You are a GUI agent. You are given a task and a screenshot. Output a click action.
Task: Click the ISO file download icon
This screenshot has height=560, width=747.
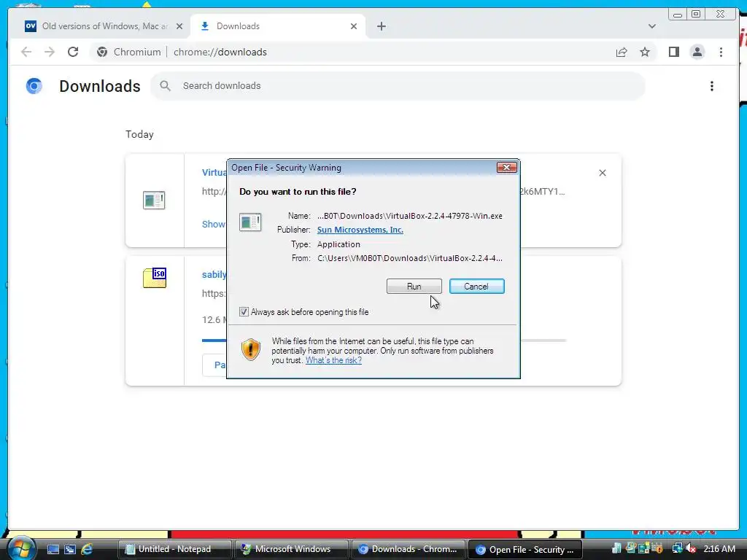pos(155,278)
